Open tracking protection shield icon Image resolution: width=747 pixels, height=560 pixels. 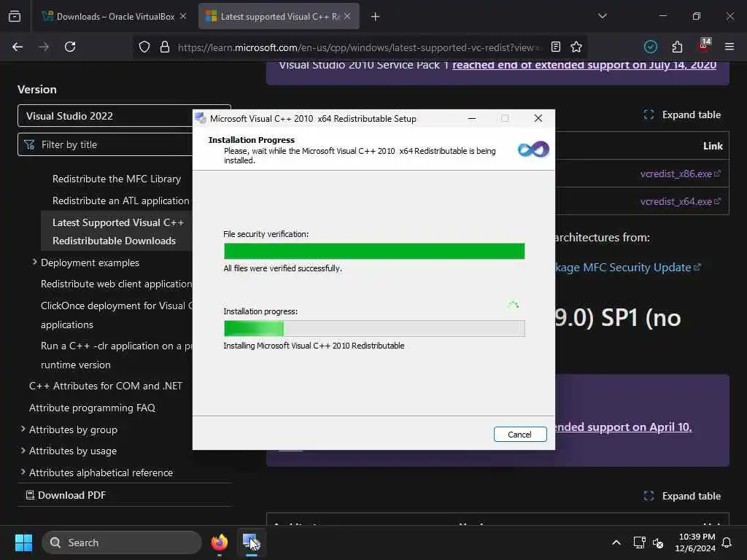144,47
